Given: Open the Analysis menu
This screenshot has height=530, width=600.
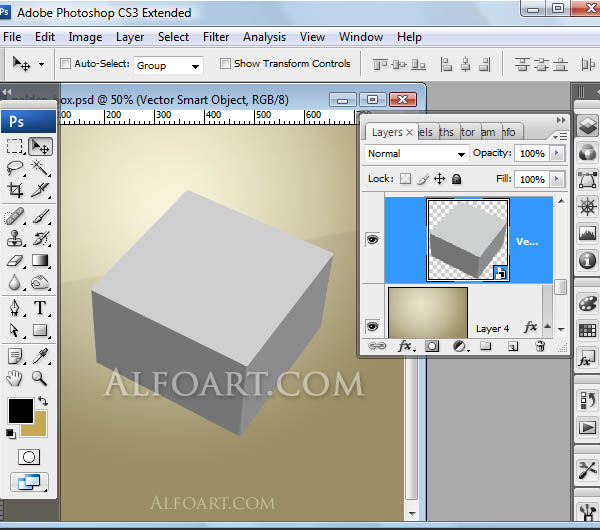Looking at the screenshot, I should click(x=264, y=37).
